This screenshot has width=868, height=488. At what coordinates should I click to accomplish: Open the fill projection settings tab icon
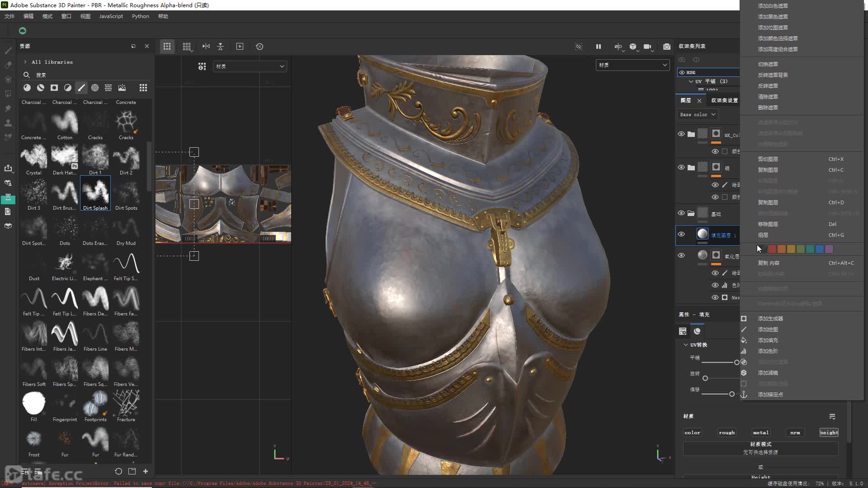683,332
